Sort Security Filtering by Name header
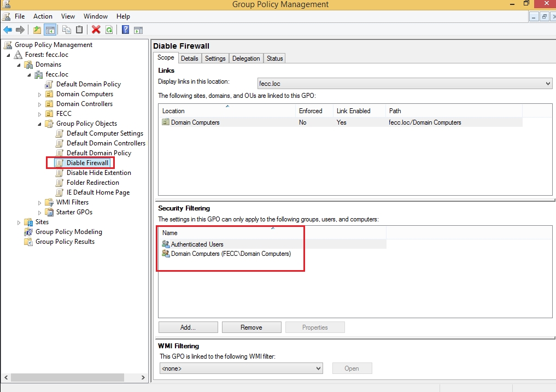 pyautogui.click(x=273, y=233)
